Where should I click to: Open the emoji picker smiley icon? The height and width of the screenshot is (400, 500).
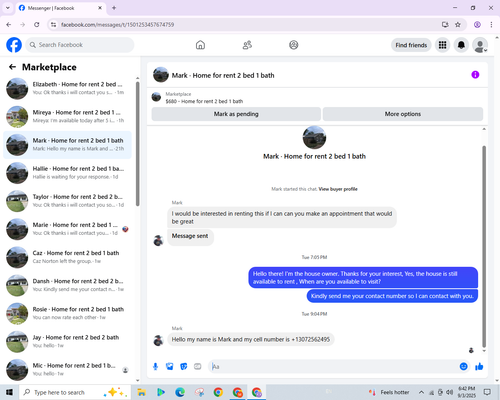pos(463,367)
